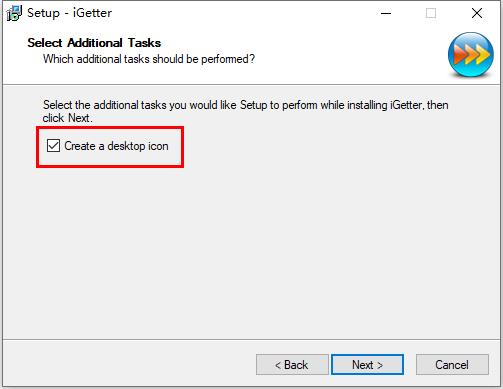Click the empty gray area below the checkbox
Image resolution: width=503 pixels, height=389 pixels.
tap(250, 250)
